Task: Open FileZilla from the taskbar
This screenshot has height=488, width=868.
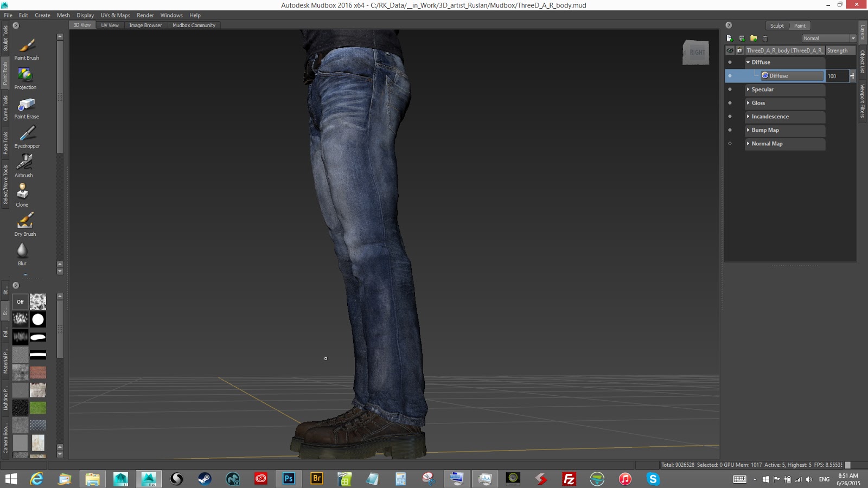Action: [569, 478]
